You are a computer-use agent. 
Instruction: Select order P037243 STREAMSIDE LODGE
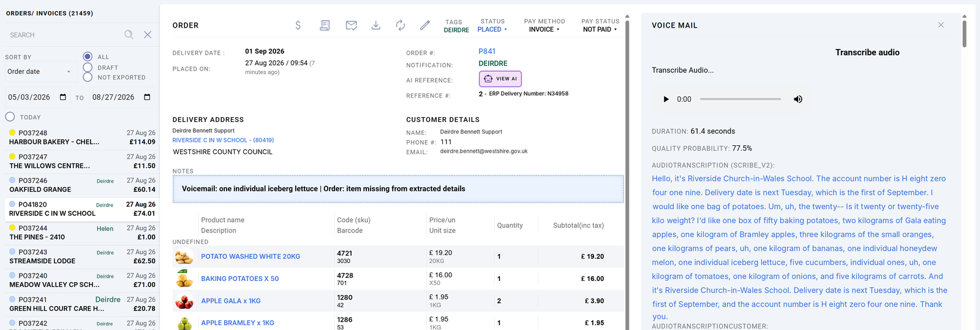click(80, 256)
